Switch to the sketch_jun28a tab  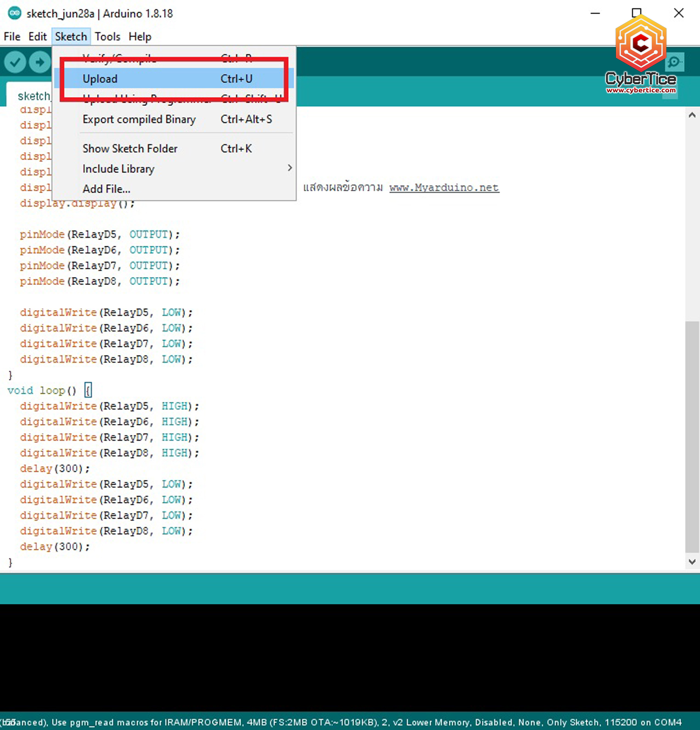[34, 96]
